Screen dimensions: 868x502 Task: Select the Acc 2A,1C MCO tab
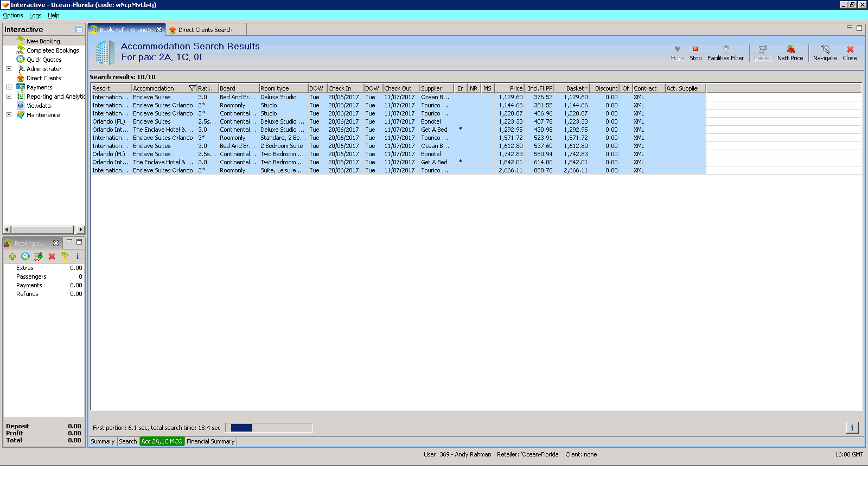click(162, 441)
